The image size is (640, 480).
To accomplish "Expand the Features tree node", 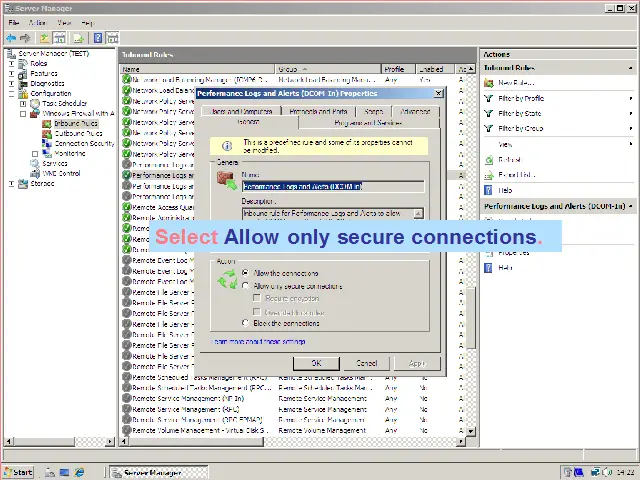I will tap(11, 73).
